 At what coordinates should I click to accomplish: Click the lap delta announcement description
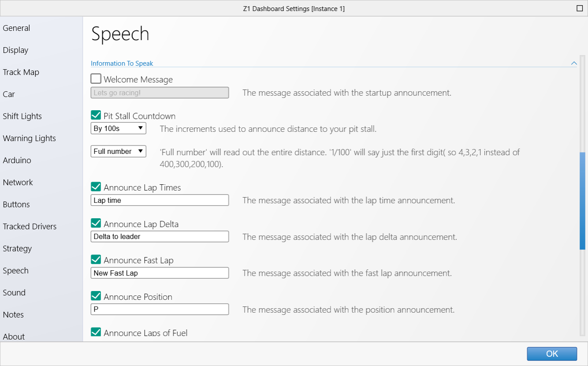(350, 237)
